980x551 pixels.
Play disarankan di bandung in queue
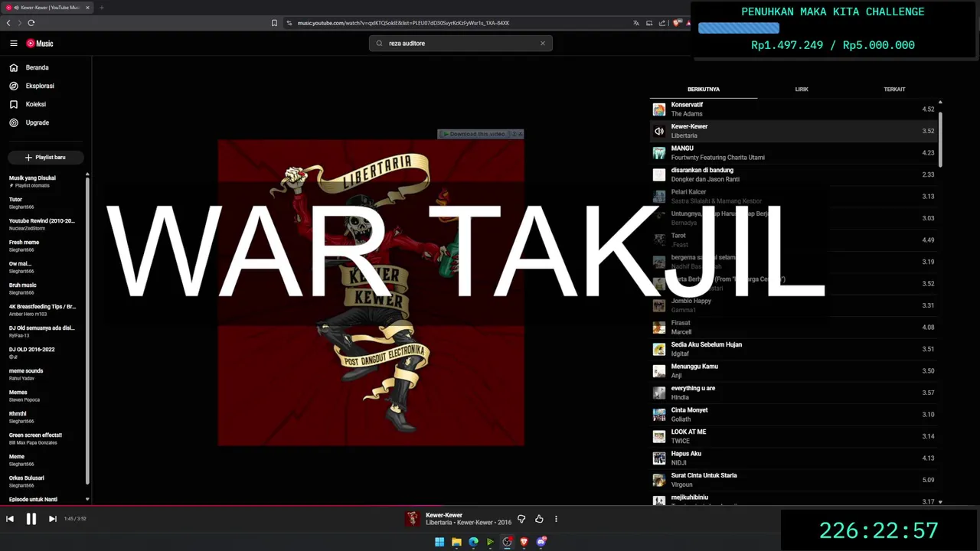(794, 174)
